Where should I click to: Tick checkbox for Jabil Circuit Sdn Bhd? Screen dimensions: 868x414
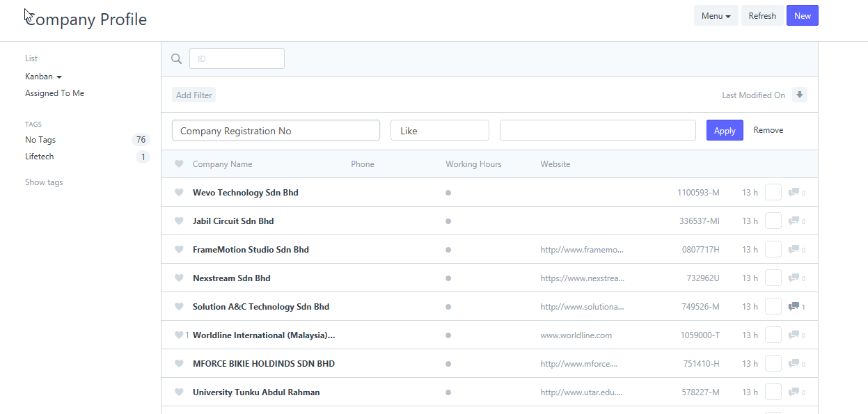point(773,221)
